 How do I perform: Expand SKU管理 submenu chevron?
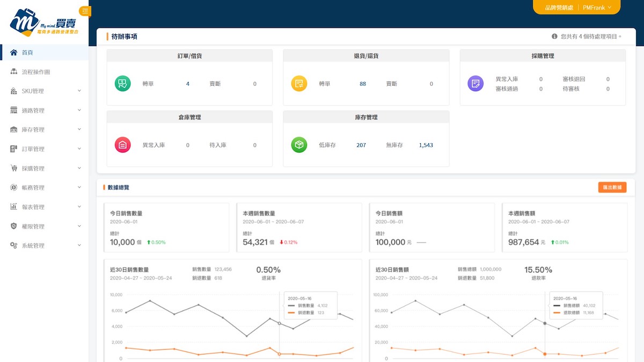(79, 91)
